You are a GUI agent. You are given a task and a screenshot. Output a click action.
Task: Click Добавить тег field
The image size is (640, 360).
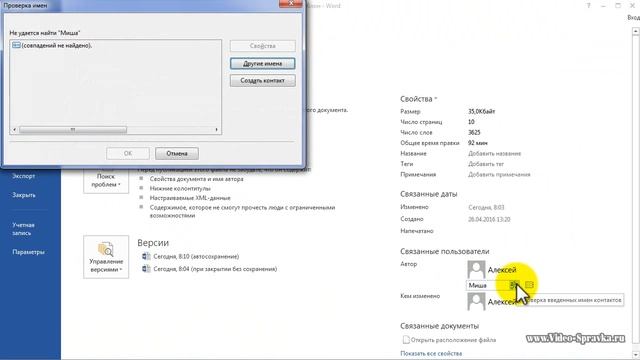(486, 164)
